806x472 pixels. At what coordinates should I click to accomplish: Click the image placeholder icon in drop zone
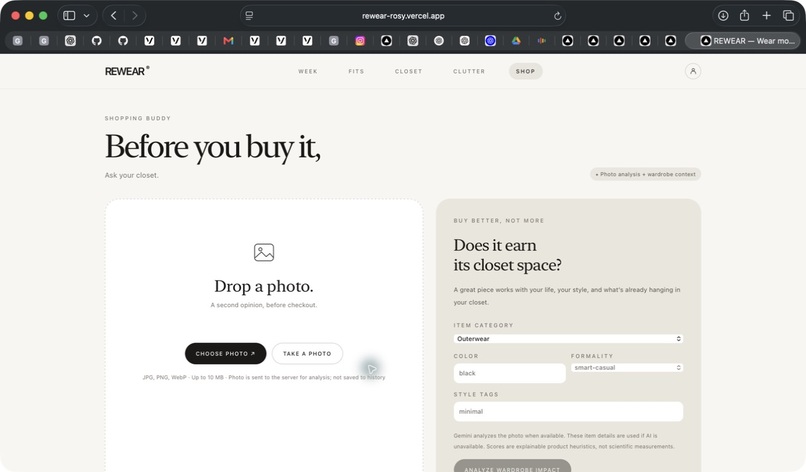(x=264, y=252)
